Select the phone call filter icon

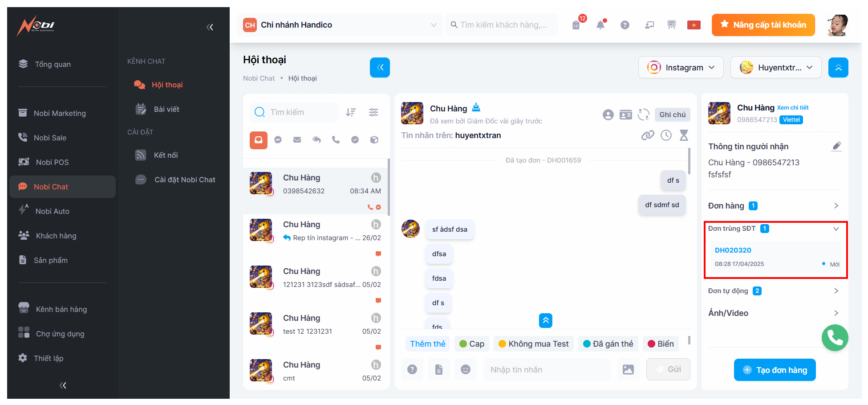pyautogui.click(x=336, y=140)
